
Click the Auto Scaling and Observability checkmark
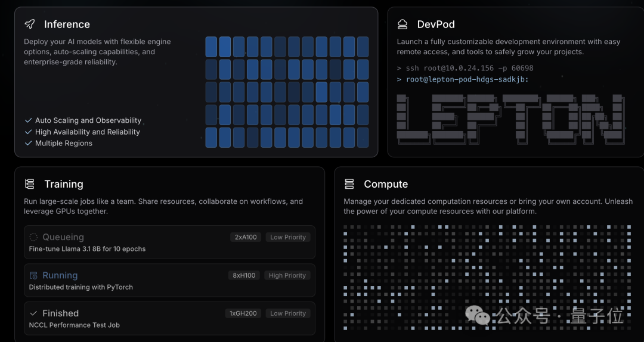click(x=28, y=120)
